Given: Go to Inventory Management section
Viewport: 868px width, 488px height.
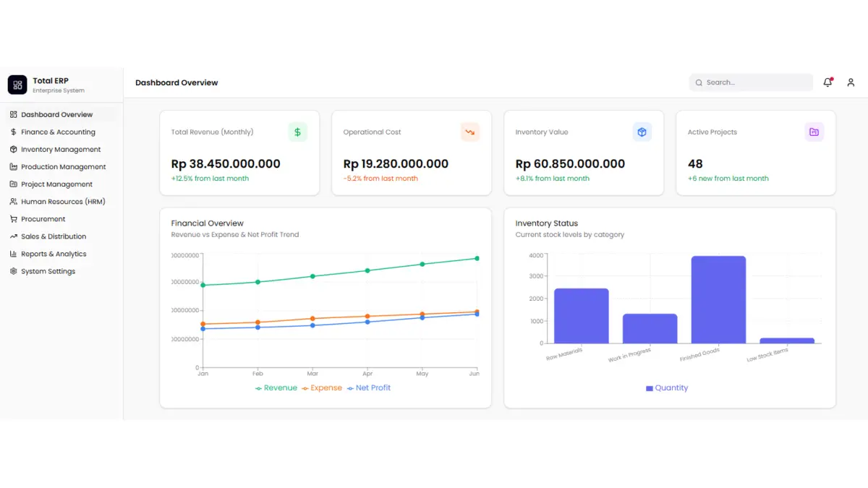Looking at the screenshot, I should pyautogui.click(x=61, y=150).
